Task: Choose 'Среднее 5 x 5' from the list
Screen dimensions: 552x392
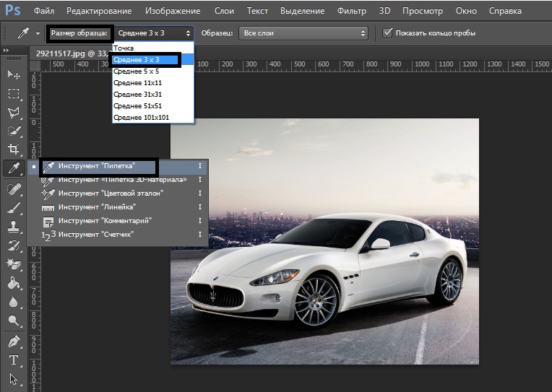Action: (136, 71)
